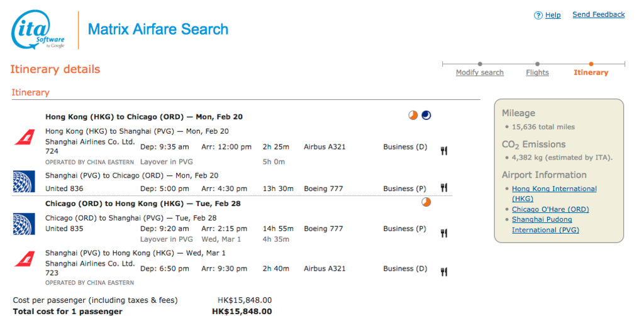The width and height of the screenshot is (644, 316).
Task: Click the Matrix Airfare Search title
Action: click(158, 29)
